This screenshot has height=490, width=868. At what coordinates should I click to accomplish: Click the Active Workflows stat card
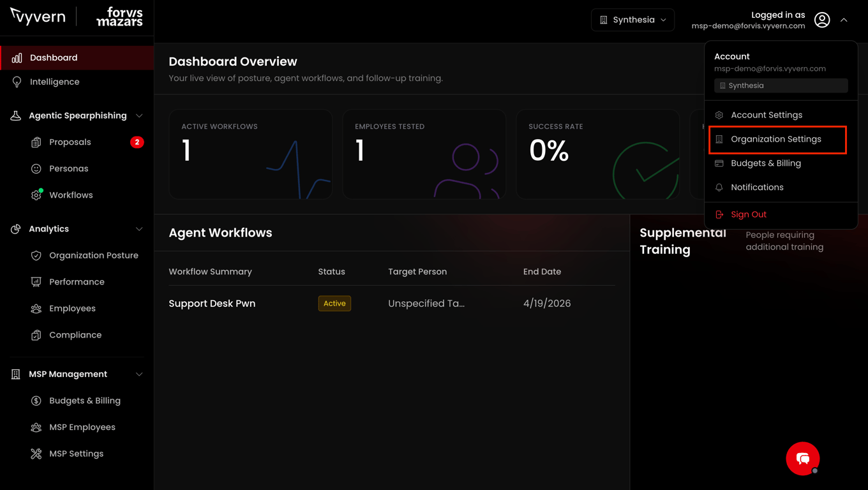coord(250,154)
